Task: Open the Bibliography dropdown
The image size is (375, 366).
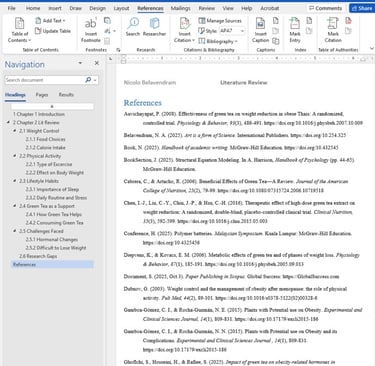Action: coord(218,41)
